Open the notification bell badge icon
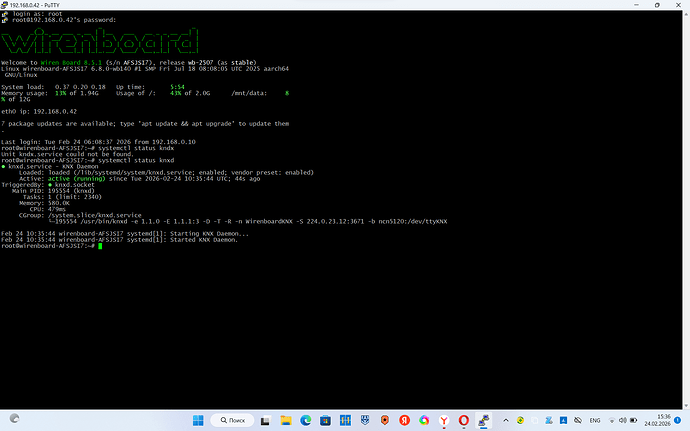690x431 pixels. pos(678,420)
